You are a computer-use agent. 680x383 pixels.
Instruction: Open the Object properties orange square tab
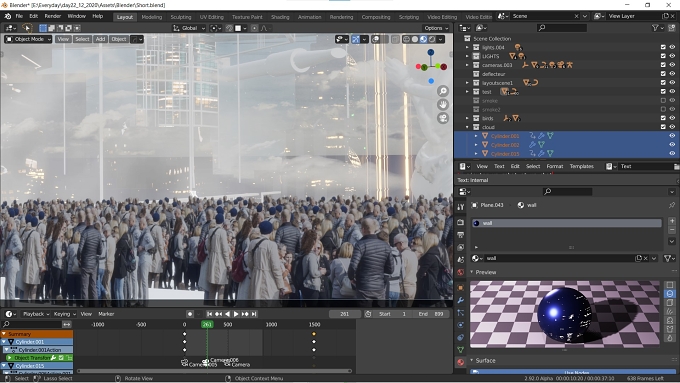click(461, 288)
